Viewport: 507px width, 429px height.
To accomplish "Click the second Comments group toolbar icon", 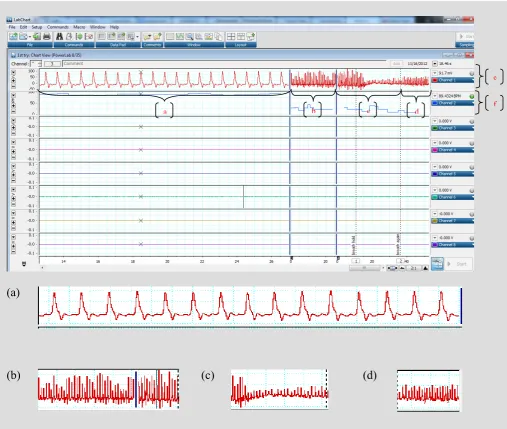I will [x=157, y=37].
